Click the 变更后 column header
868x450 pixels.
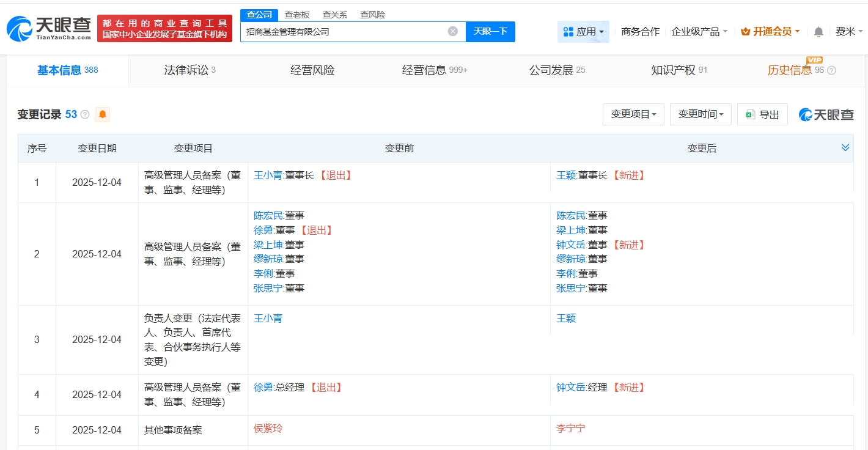click(x=702, y=149)
